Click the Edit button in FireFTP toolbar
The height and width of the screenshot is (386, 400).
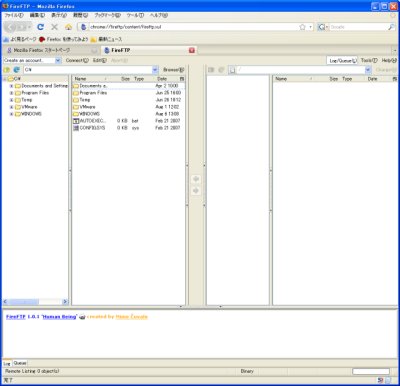click(x=100, y=60)
